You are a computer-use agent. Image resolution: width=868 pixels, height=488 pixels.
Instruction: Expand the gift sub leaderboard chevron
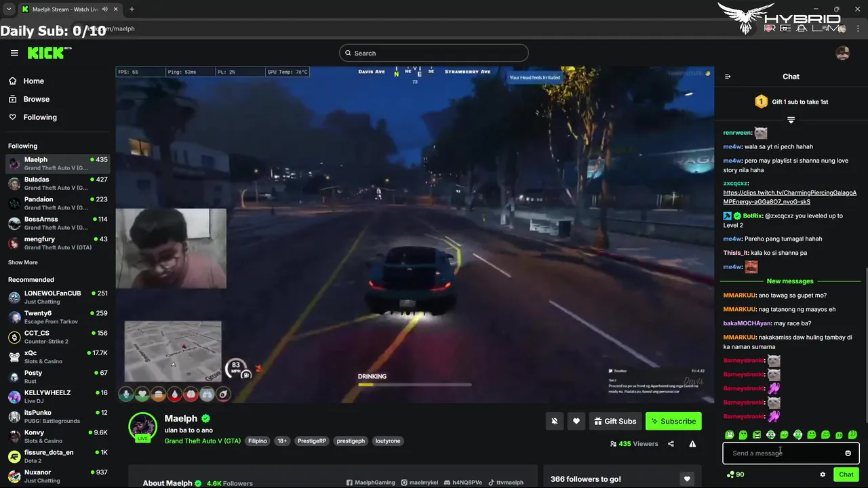coord(791,120)
